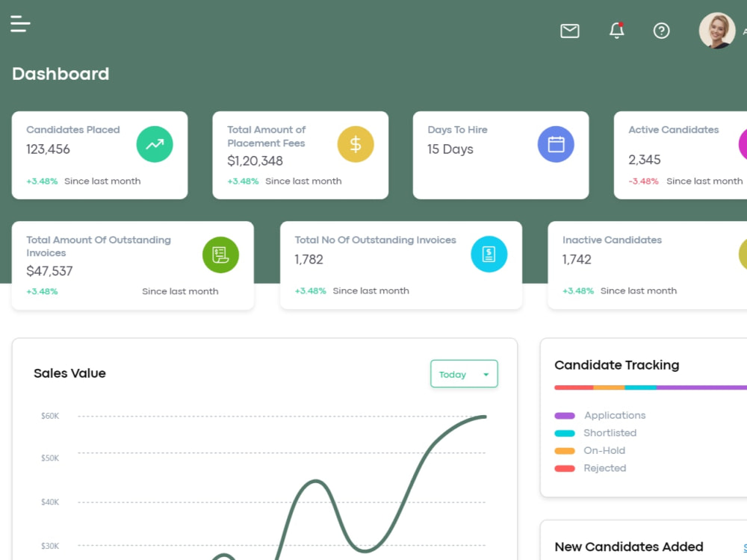
Task: Open the mail inbox icon
Action: coord(570,31)
